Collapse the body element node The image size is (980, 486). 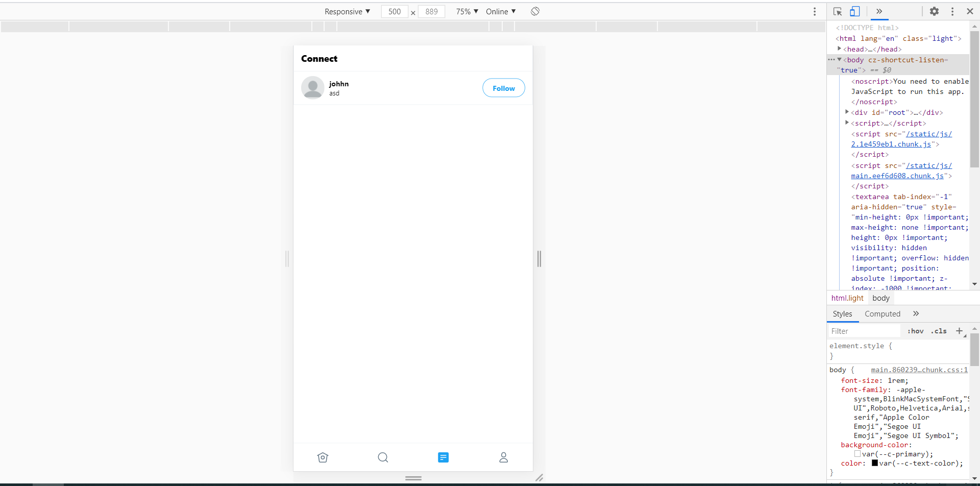(839, 60)
